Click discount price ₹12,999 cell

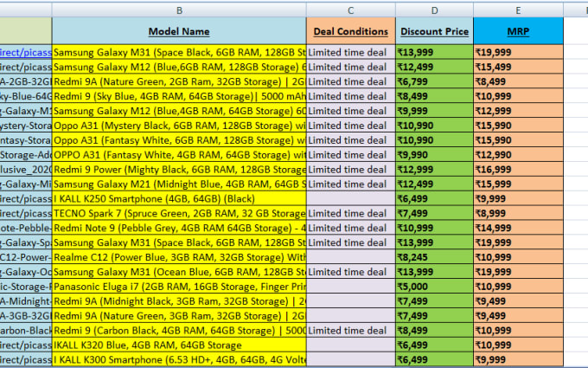[434, 170]
